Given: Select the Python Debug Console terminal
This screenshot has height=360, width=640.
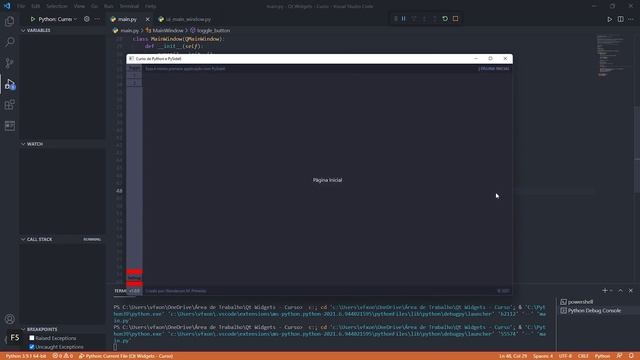Looking at the screenshot, I should coord(594,311).
